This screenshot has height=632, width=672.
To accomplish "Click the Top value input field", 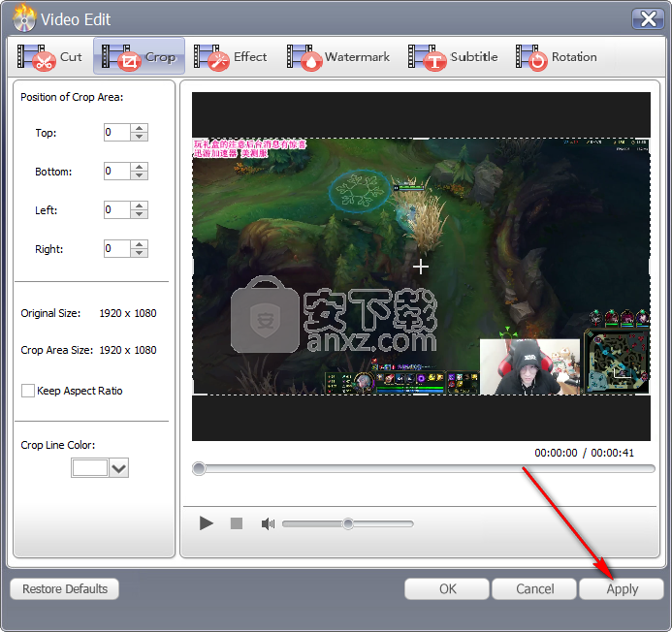I will (x=117, y=132).
